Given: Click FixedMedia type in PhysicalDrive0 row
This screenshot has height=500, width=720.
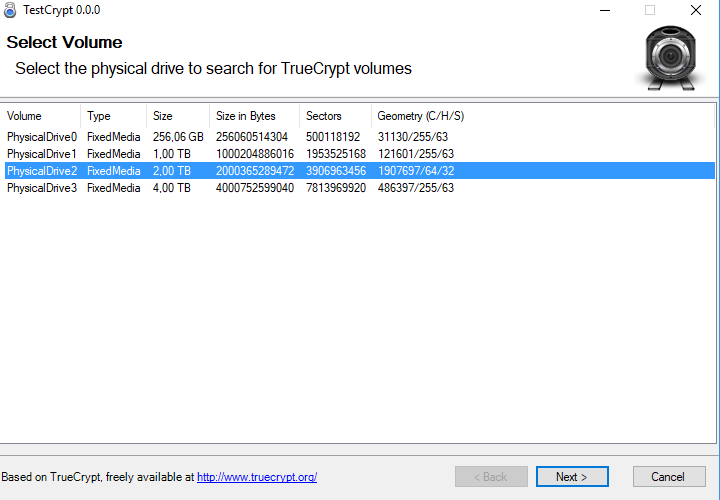Looking at the screenshot, I should click(x=113, y=137).
